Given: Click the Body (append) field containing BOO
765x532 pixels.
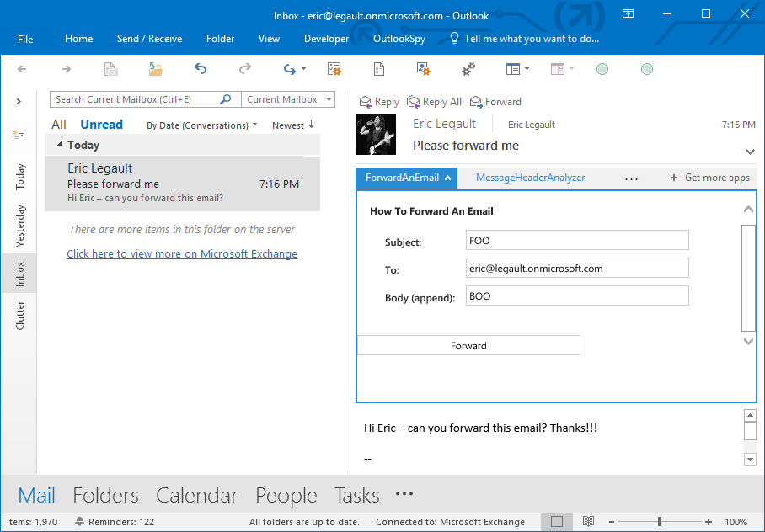Looking at the screenshot, I should pyautogui.click(x=577, y=296).
